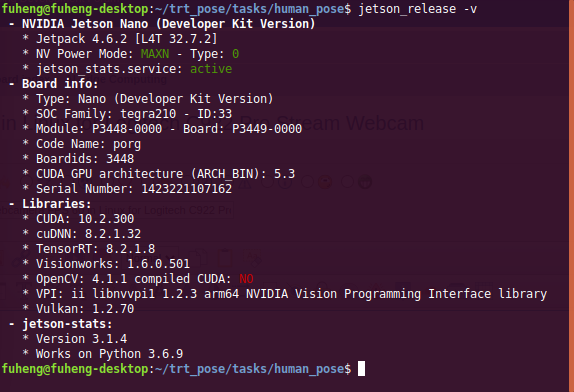Viewport: 574px width, 392px height.
Task: Click the 'Version 3.1.4' line
Action: [x=81, y=339]
